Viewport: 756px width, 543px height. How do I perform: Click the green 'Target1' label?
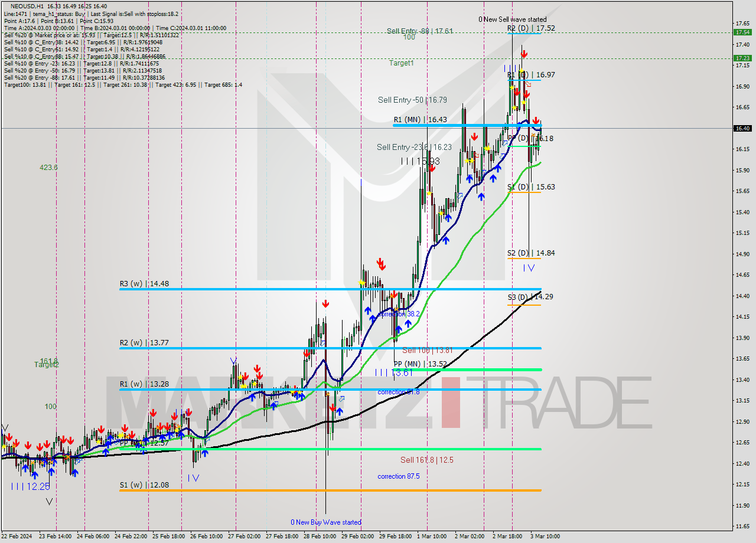coord(401,63)
